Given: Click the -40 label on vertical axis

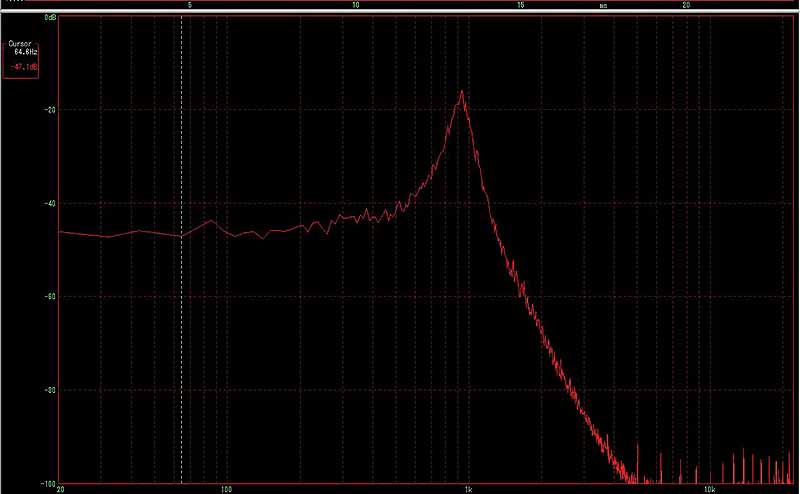Looking at the screenshot, I should tap(49, 203).
